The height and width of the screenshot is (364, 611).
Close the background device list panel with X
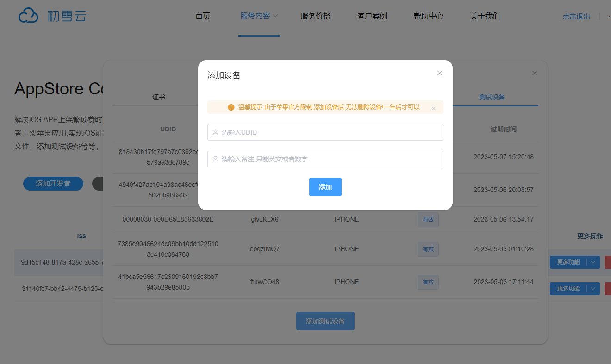[x=535, y=73]
